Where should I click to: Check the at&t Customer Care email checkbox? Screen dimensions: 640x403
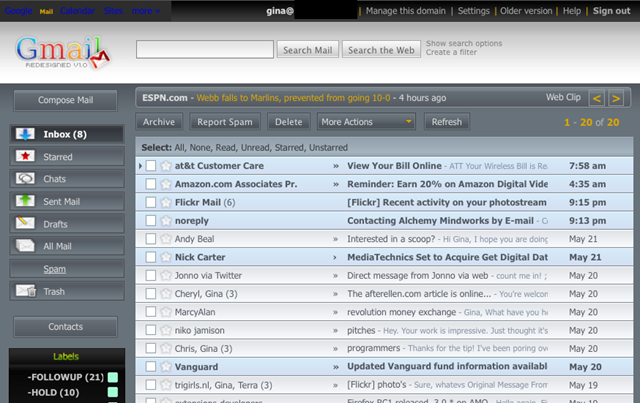151,165
